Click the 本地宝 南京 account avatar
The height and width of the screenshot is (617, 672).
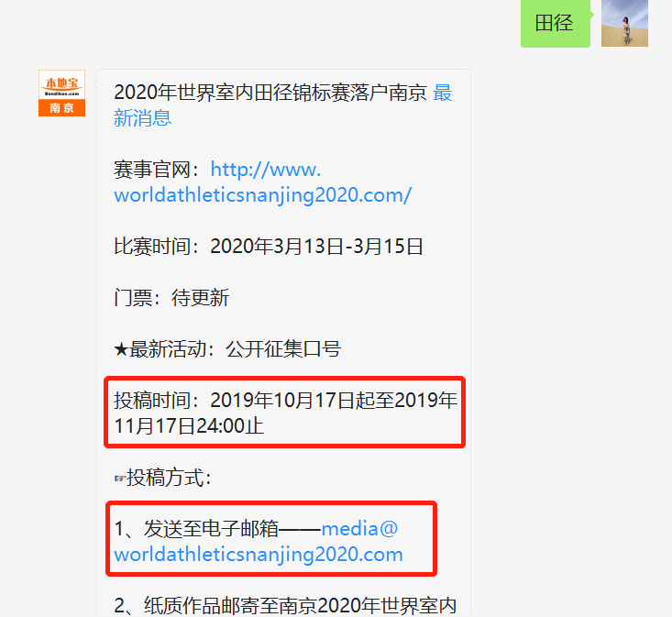pyautogui.click(x=61, y=93)
